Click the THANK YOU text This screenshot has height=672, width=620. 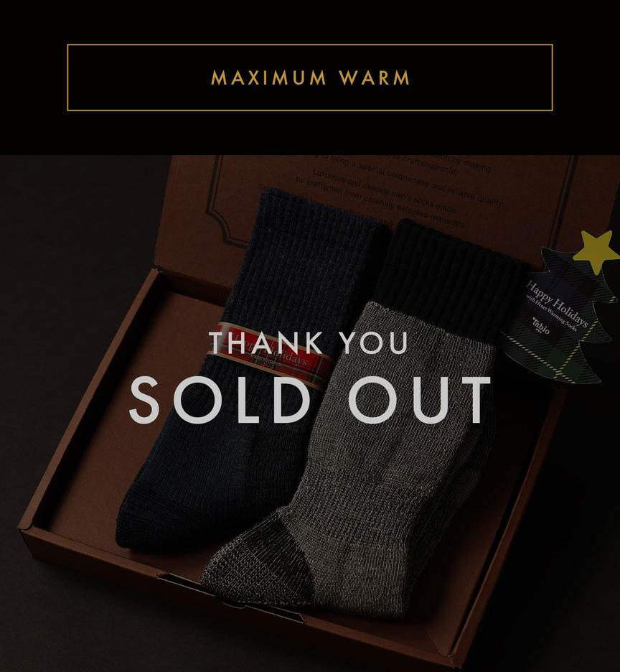tap(308, 342)
